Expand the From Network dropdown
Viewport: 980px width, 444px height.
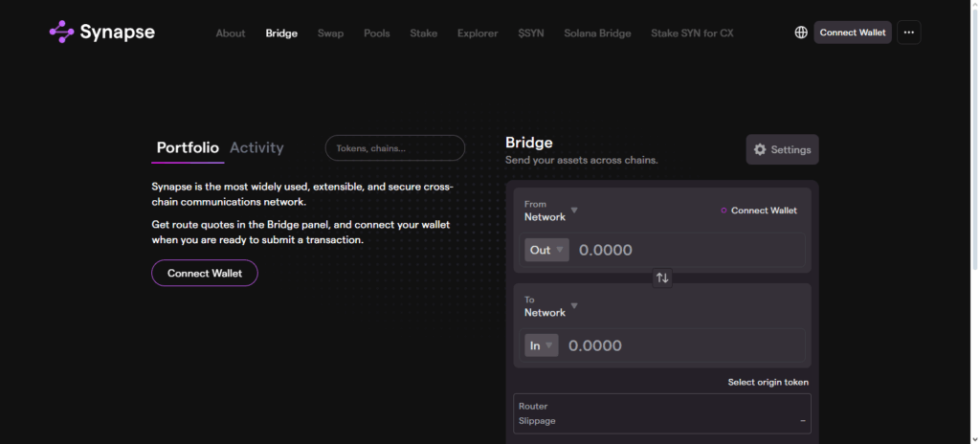click(551, 211)
